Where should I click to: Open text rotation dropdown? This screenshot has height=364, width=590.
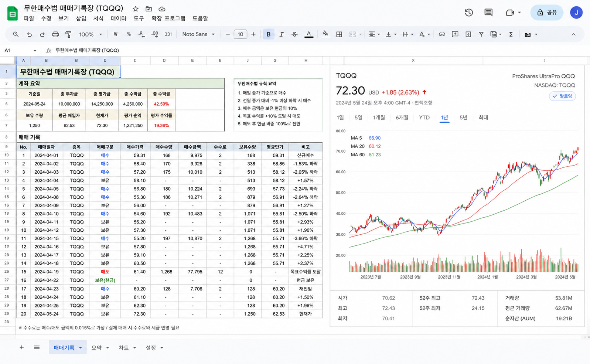(424, 34)
